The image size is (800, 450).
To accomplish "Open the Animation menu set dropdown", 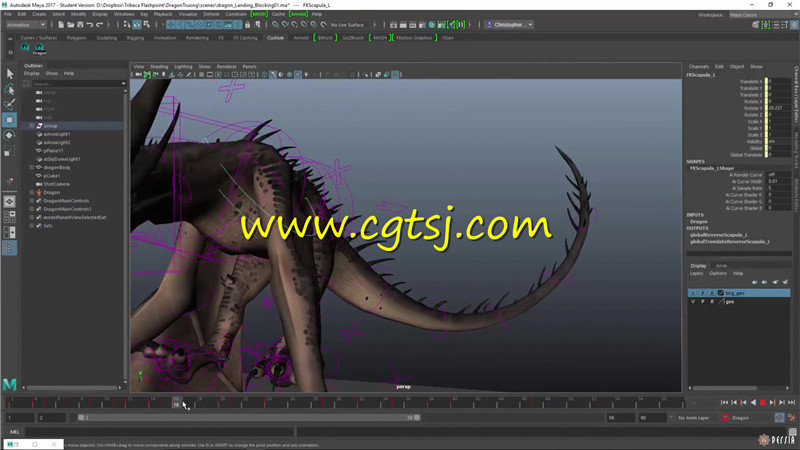I will (x=25, y=24).
